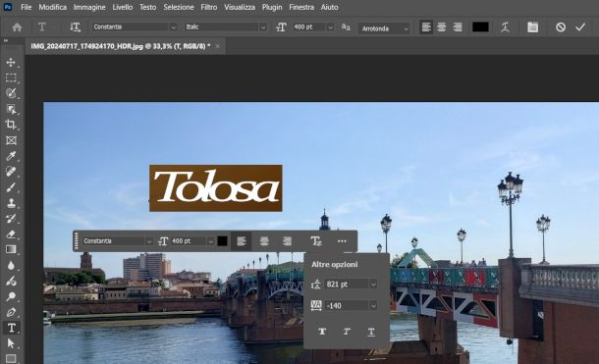Select the Blur tool
599x364 pixels.
click(x=11, y=265)
